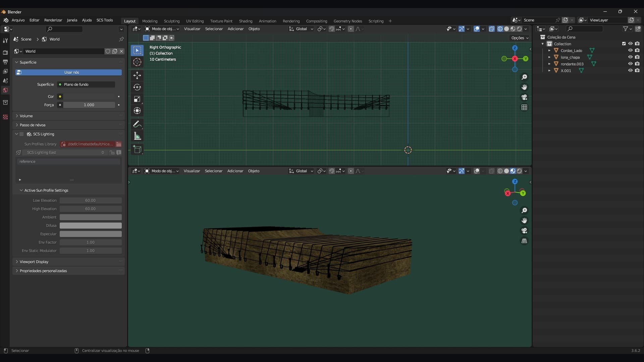The image size is (644, 362).
Task: Open the Arquivo menu
Action: tap(18, 20)
